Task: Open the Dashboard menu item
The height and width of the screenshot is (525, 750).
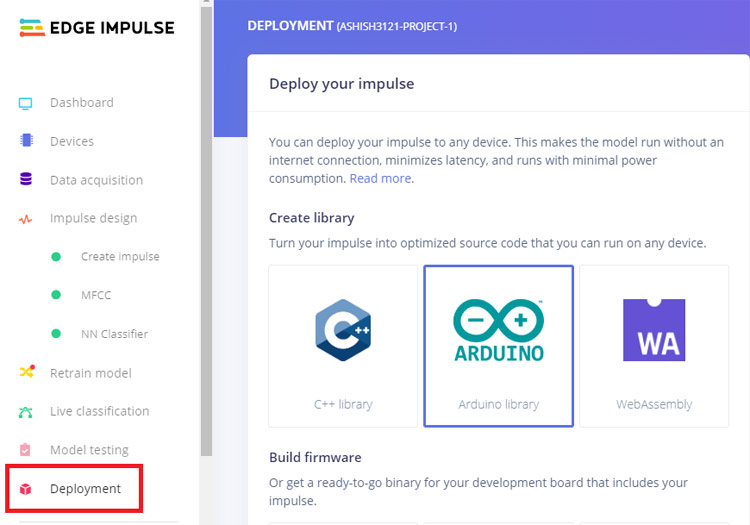Action: click(x=82, y=103)
